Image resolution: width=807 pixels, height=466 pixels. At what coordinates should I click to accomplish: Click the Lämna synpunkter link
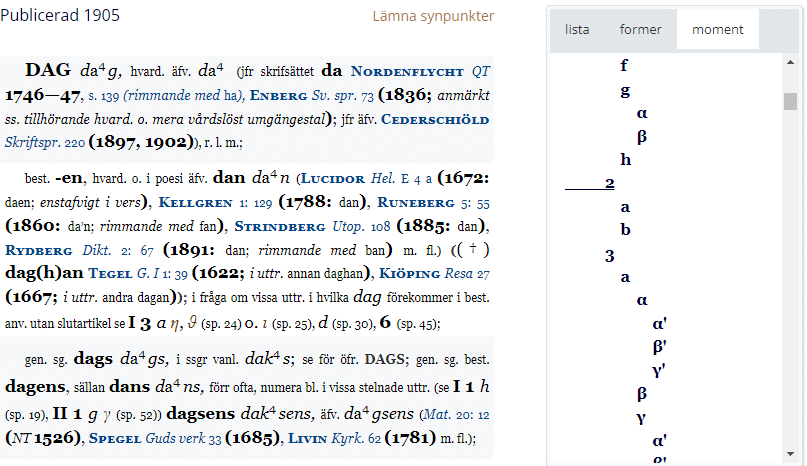tap(433, 16)
